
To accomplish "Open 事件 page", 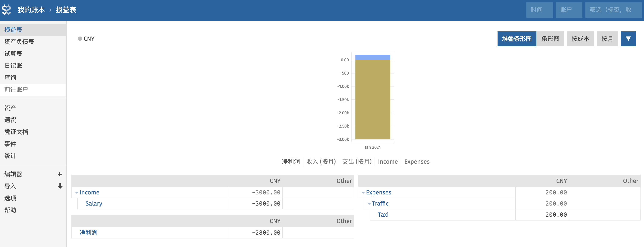I will (x=33, y=144).
